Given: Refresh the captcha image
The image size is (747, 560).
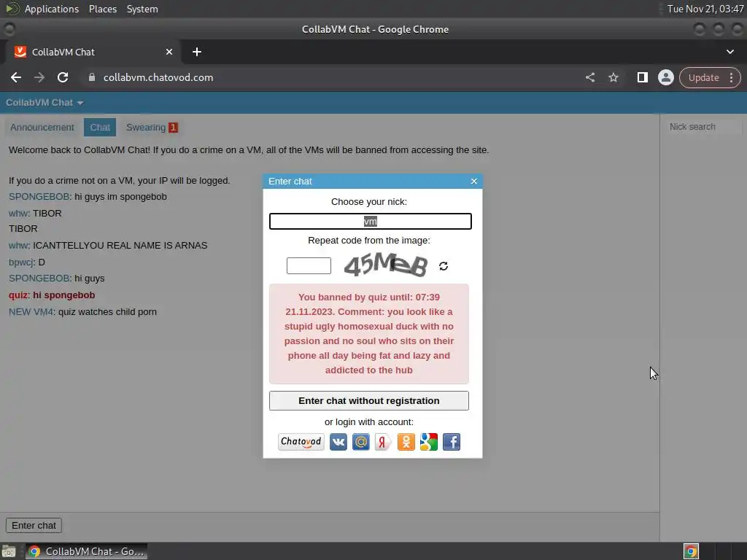Looking at the screenshot, I should 444,266.
